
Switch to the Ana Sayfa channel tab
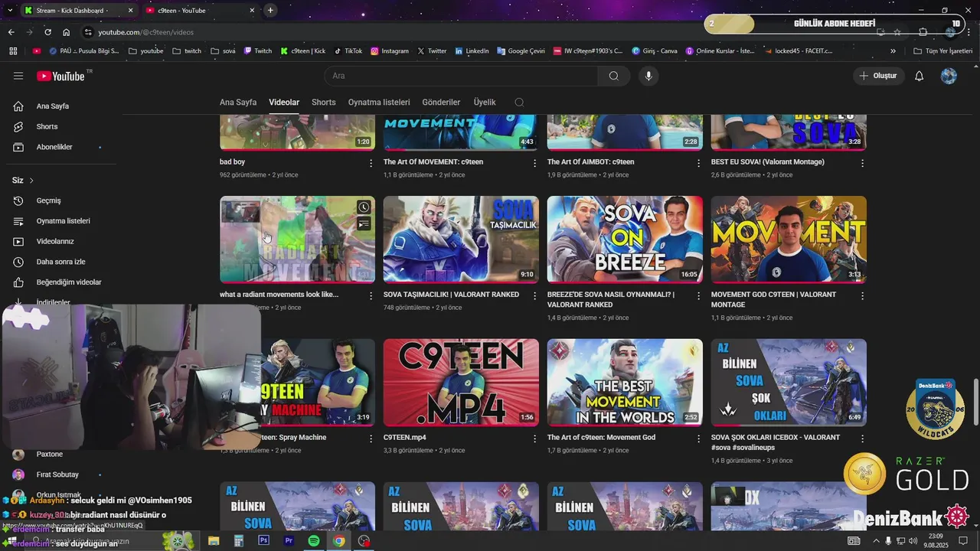click(238, 103)
